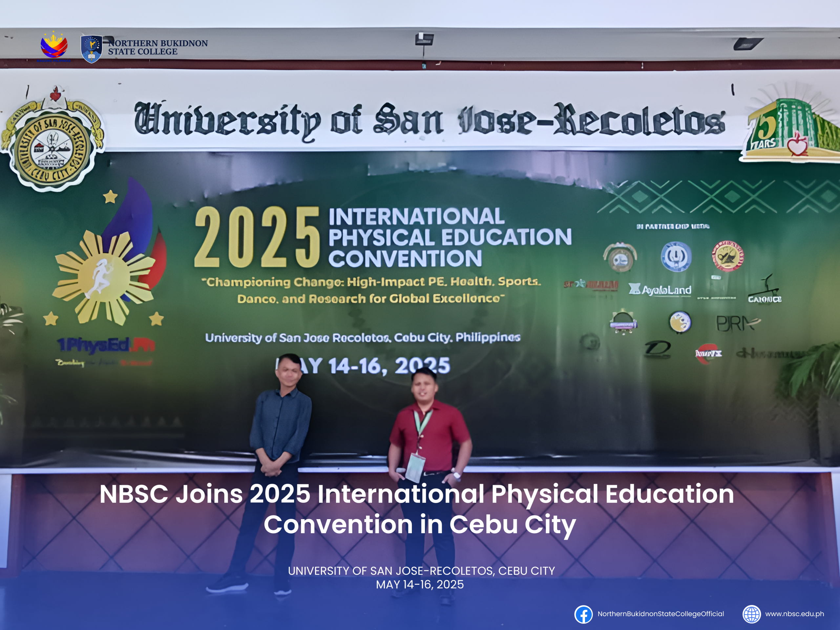Click the Northern Bukidnon State College shield logo
Viewport: 840px width, 630px height.
tap(91, 49)
